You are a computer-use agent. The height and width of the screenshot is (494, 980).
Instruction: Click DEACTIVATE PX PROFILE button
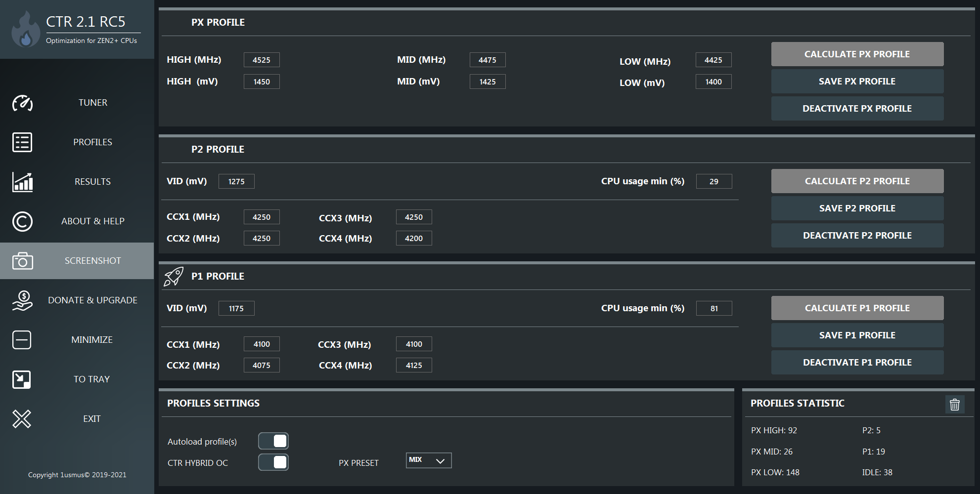[857, 109]
